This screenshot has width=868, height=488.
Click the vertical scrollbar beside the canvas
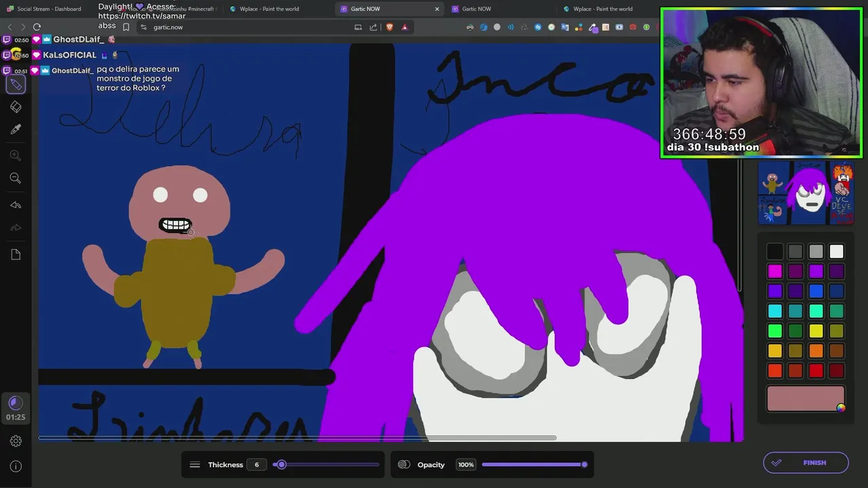[x=741, y=224]
